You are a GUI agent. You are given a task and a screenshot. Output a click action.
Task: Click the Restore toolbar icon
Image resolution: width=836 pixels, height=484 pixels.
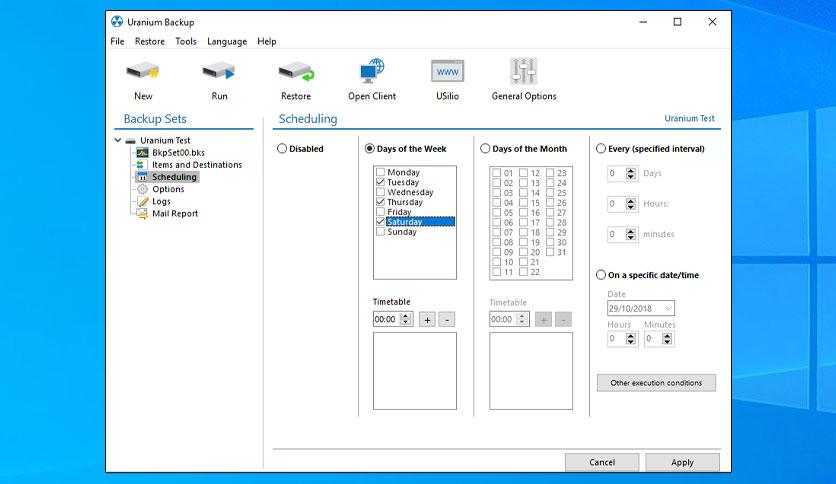[x=296, y=71]
